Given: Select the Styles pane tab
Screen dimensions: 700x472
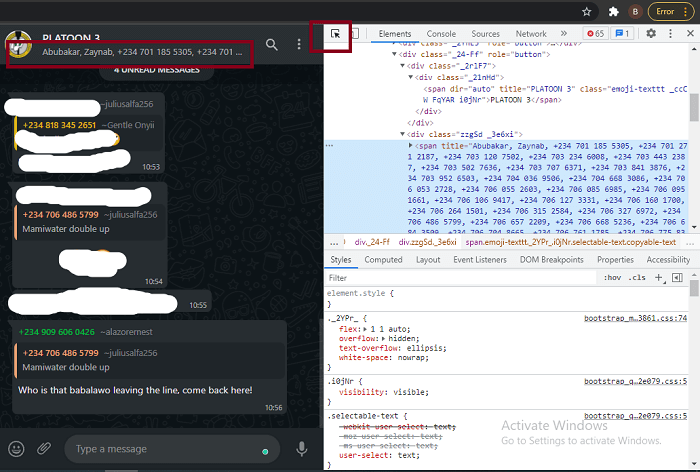Looking at the screenshot, I should [341, 259].
